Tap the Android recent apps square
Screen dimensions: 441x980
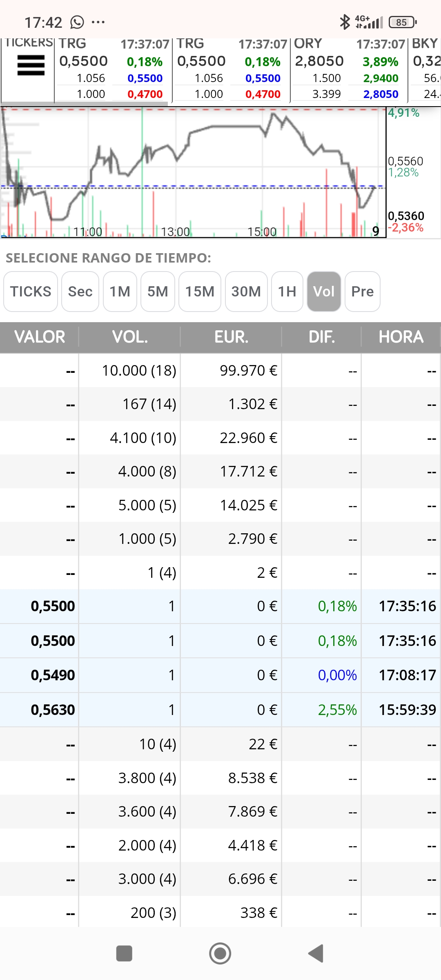[x=124, y=953]
